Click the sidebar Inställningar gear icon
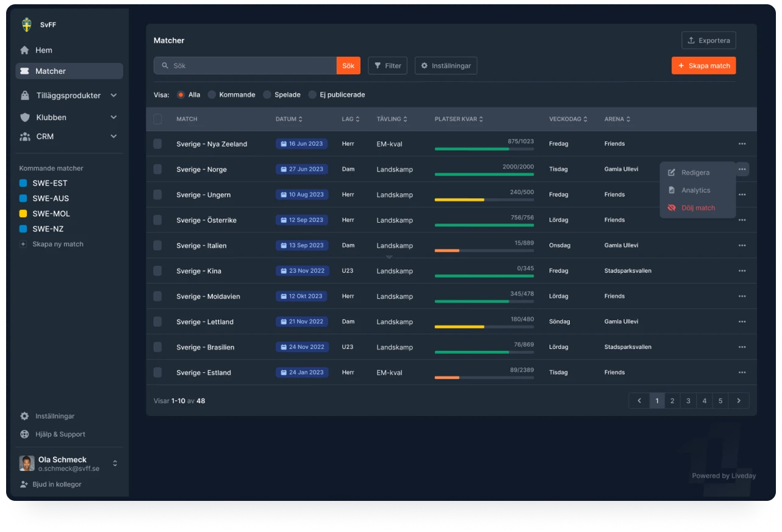 point(24,416)
